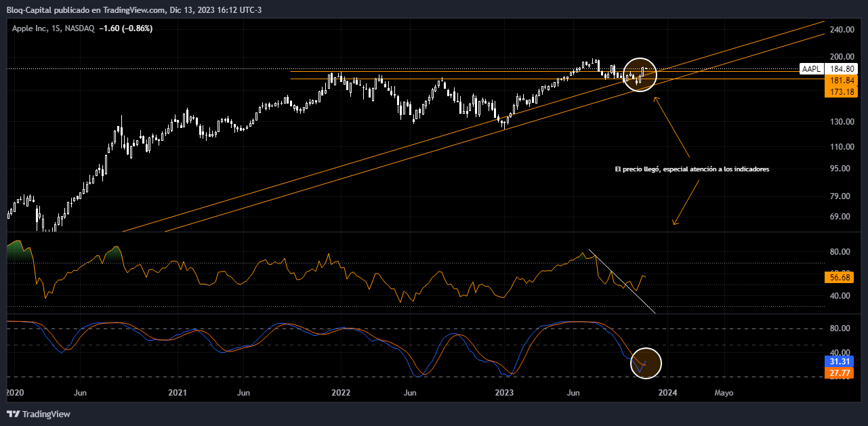Click the TradingView logo at the bottom
The width and height of the screenshot is (868, 426).
[39, 414]
